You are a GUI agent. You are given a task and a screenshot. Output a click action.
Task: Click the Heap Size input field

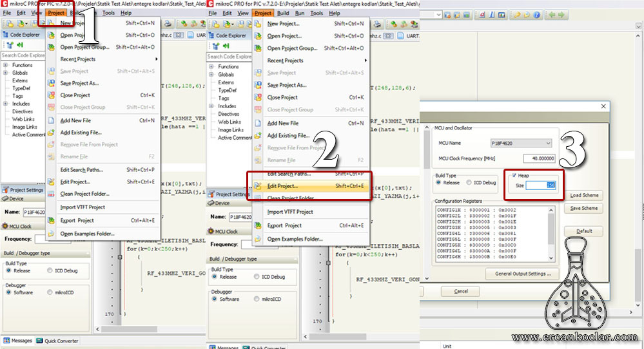541,185
